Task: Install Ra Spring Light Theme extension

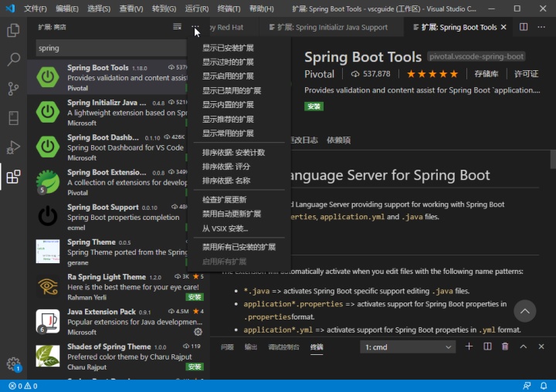Action: [x=195, y=297]
